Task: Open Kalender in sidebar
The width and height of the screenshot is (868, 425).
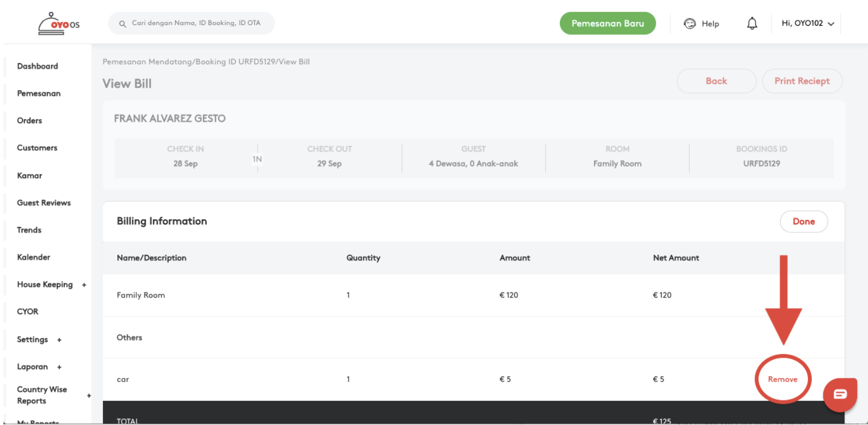Action: (34, 257)
